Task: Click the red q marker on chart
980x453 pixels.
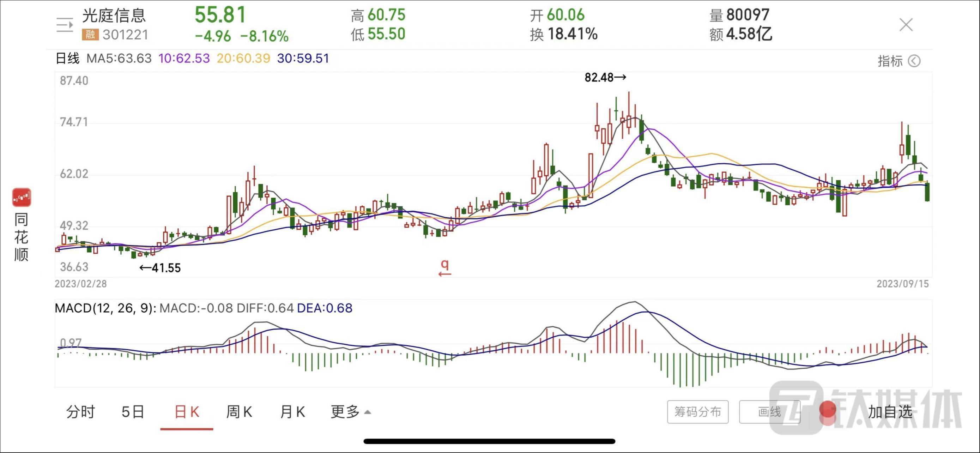Action: coord(445,268)
